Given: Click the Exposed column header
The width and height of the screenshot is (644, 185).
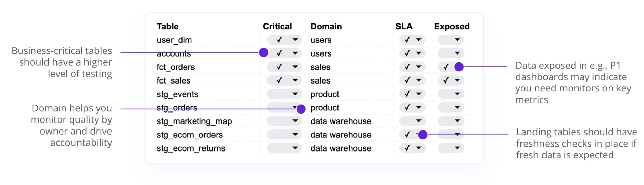Looking at the screenshot, I should [x=451, y=27].
